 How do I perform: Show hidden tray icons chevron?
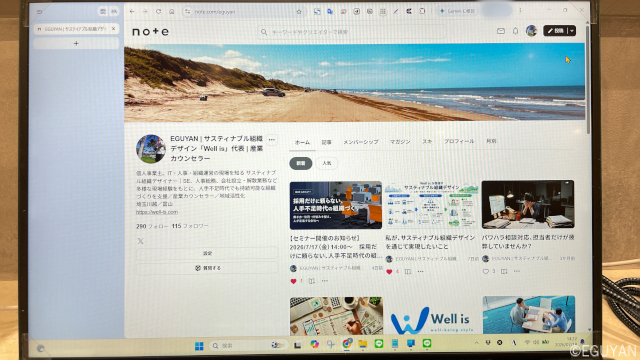(x=476, y=343)
